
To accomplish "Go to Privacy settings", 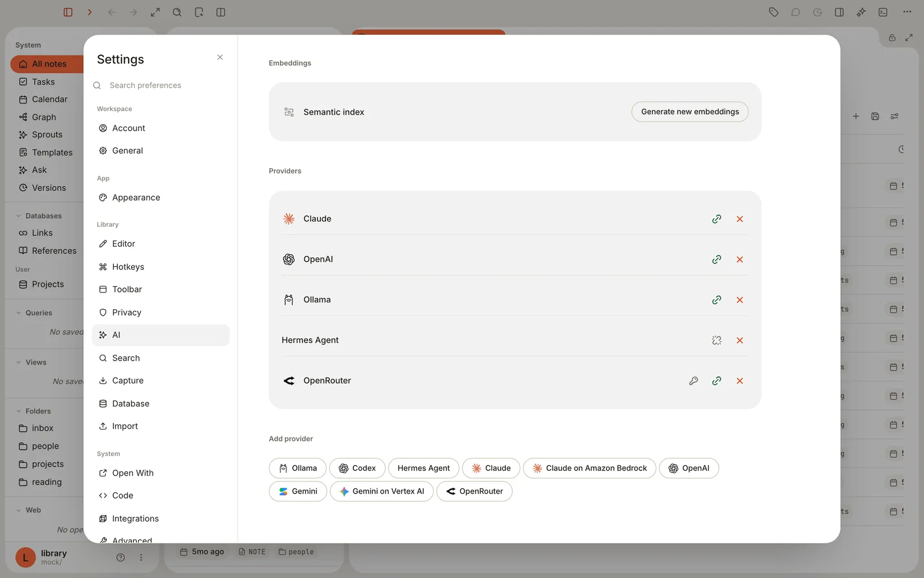I will click(161, 313).
